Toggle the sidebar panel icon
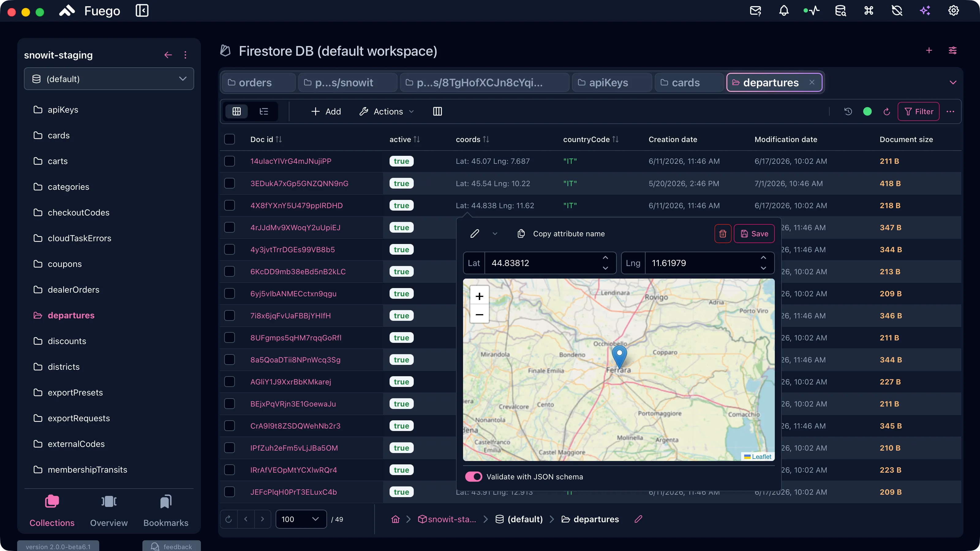The width and height of the screenshot is (980, 551). 142,11
